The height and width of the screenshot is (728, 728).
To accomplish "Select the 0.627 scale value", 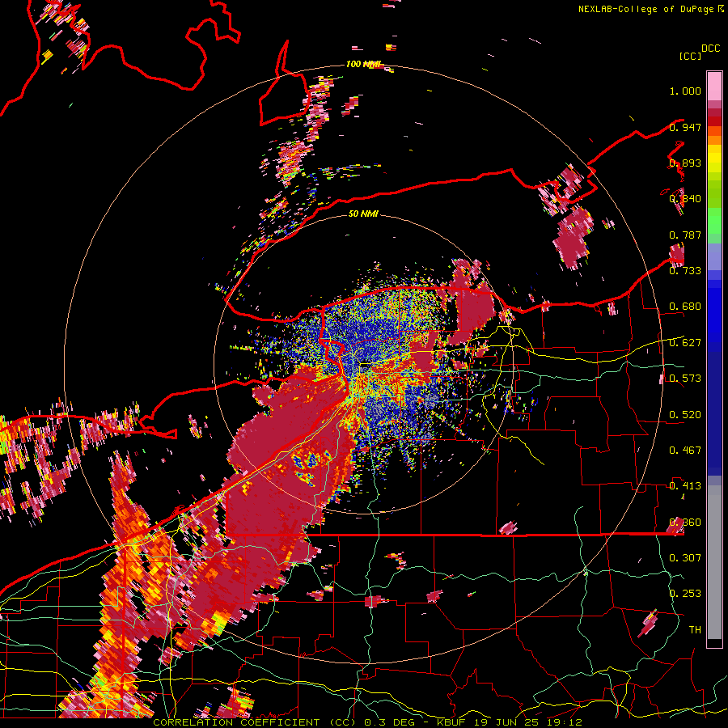I will pos(685,343).
